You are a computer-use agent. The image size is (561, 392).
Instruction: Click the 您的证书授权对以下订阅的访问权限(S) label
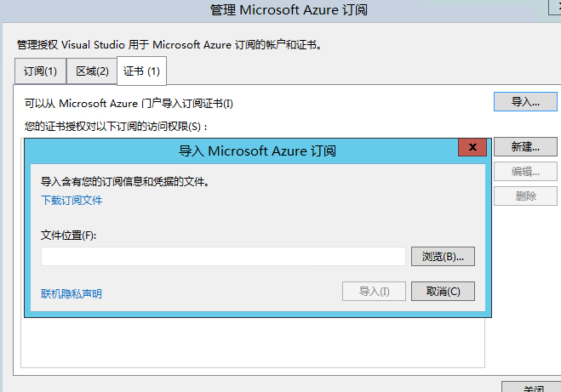click(115, 127)
